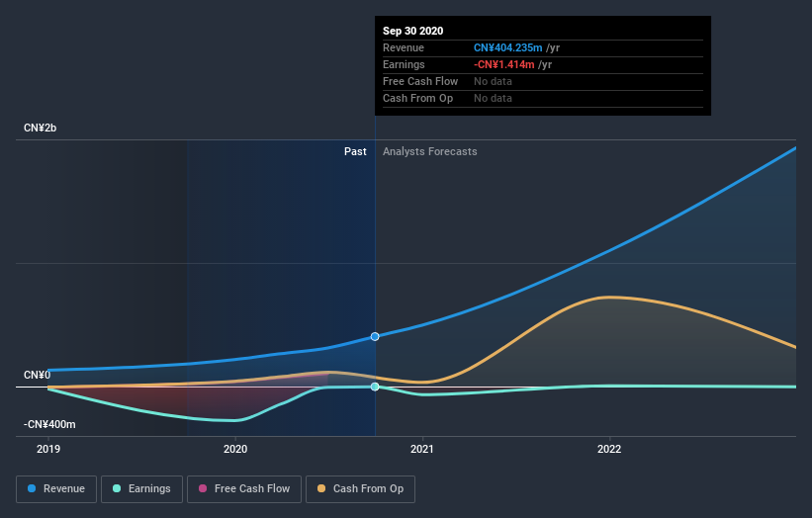Image resolution: width=812 pixels, height=518 pixels.
Task: Toggle the Cash From Op legend button
Action: [360, 489]
